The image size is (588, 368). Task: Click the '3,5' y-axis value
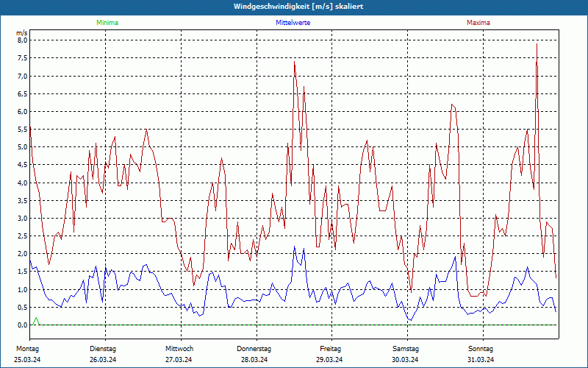coord(23,200)
